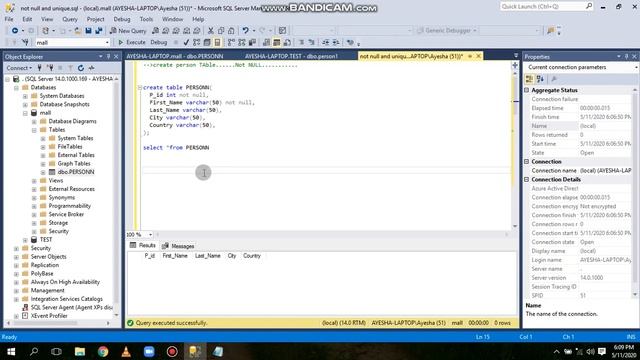Open VLC from the taskbar
The width and height of the screenshot is (640, 360).
[126, 351]
